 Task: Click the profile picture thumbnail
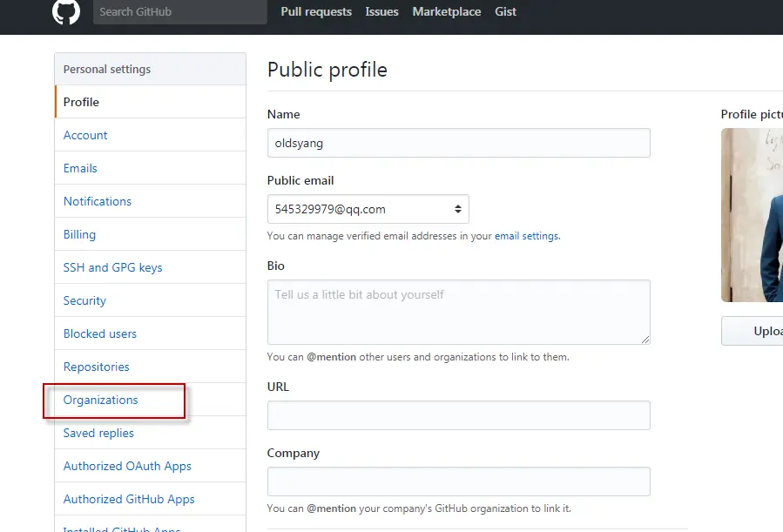[753, 215]
